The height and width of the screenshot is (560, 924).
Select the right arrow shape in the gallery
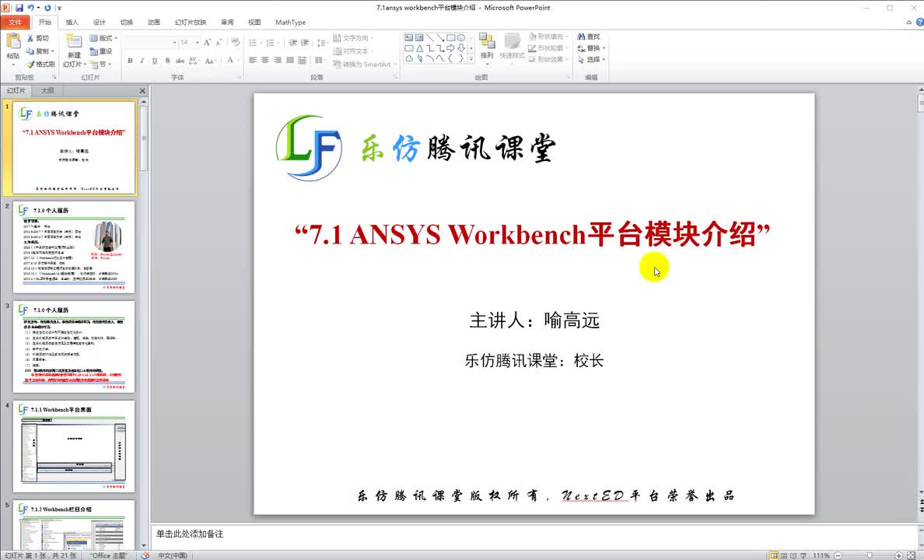coord(451,48)
